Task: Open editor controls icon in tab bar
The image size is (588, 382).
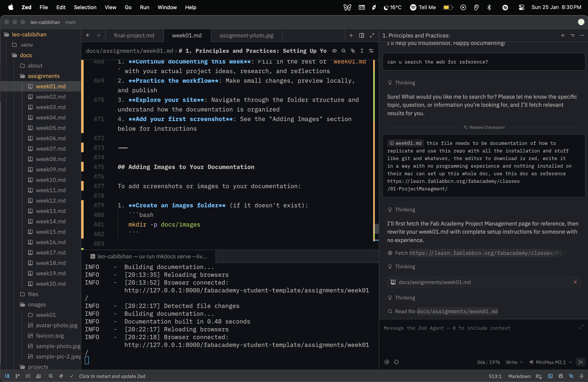Action: [x=371, y=51]
